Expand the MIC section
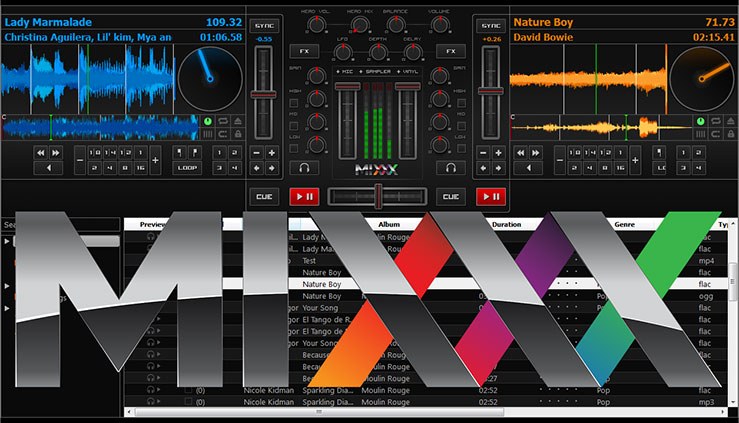The width and height of the screenshot is (739, 423). click(344, 72)
